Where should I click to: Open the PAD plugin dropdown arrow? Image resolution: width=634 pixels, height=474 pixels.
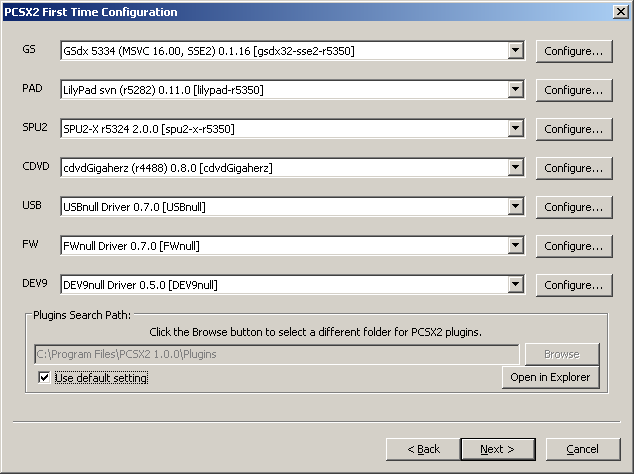(516, 89)
